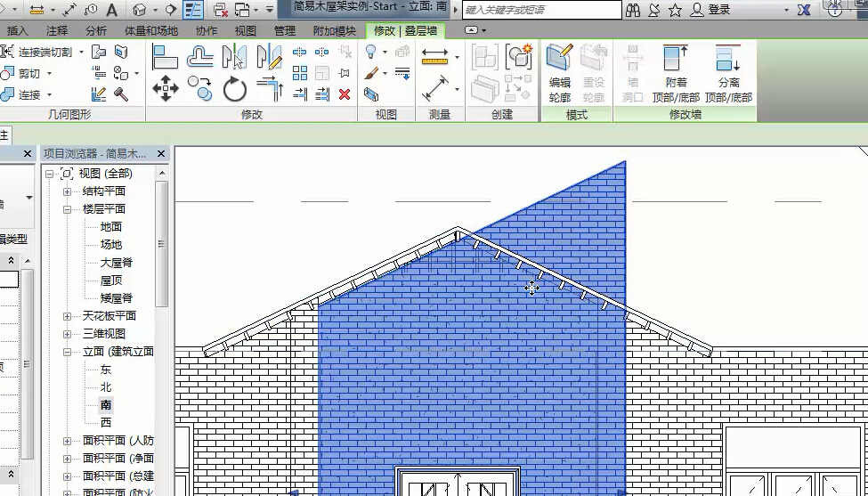Image resolution: width=868 pixels, height=496 pixels.
Task: Select the Rotate tool
Action: coord(235,88)
